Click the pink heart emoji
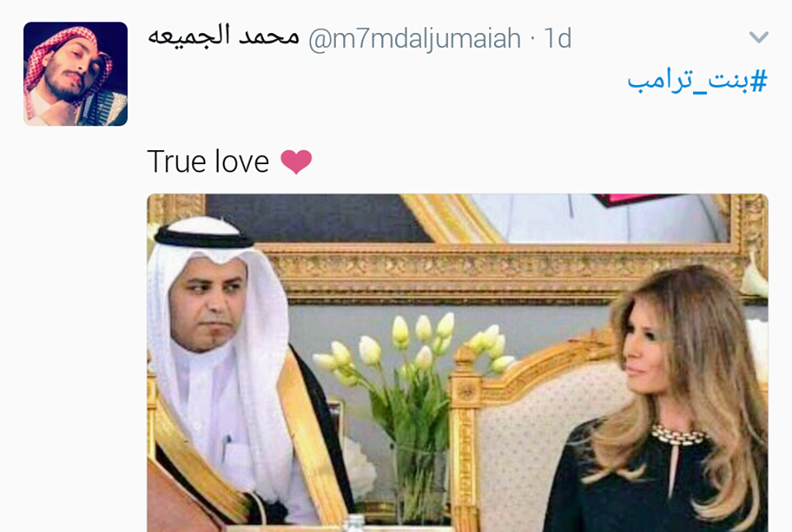This screenshot has width=792, height=532. coord(296,162)
